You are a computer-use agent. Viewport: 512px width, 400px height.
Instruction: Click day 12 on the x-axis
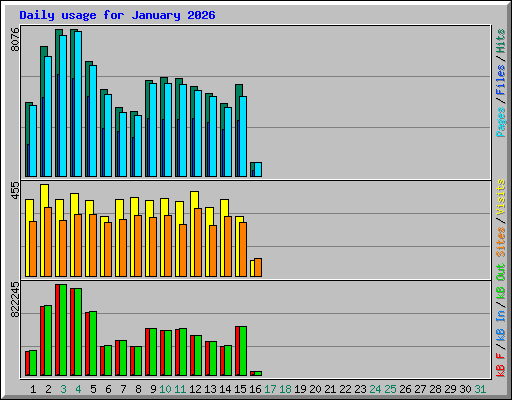[195, 389]
